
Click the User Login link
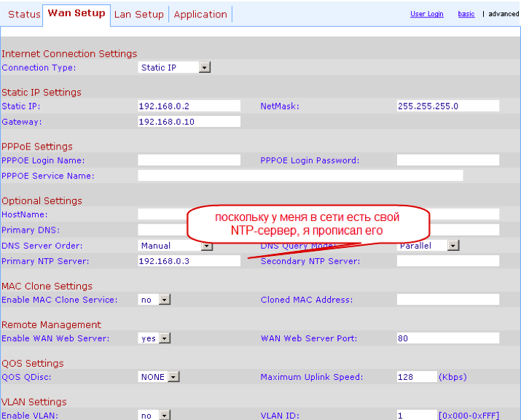point(426,14)
